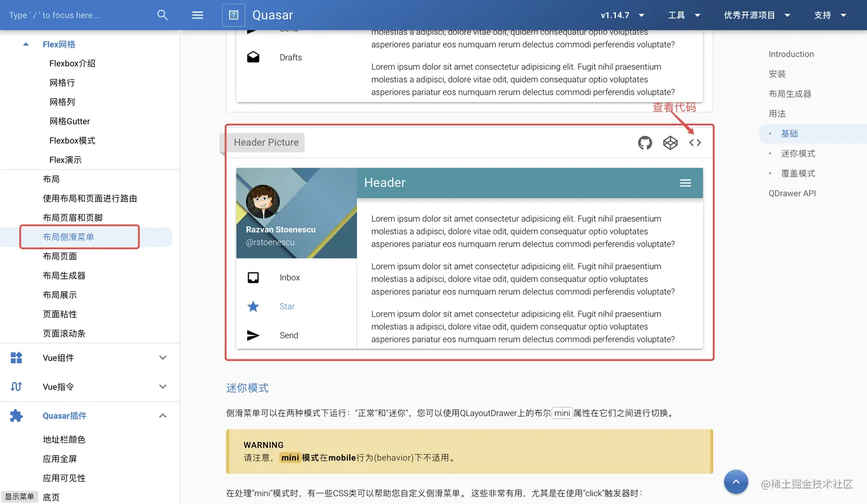Jump to QDrawer API in table of contents

(x=792, y=193)
